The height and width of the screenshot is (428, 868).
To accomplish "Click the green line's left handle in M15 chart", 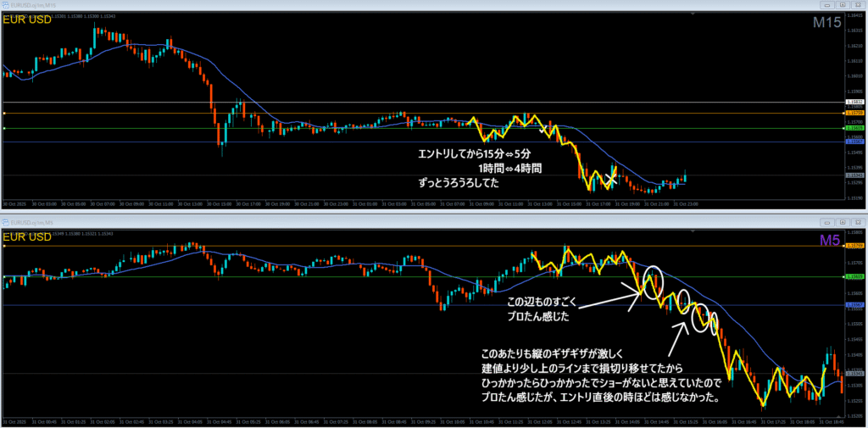I will (4, 128).
